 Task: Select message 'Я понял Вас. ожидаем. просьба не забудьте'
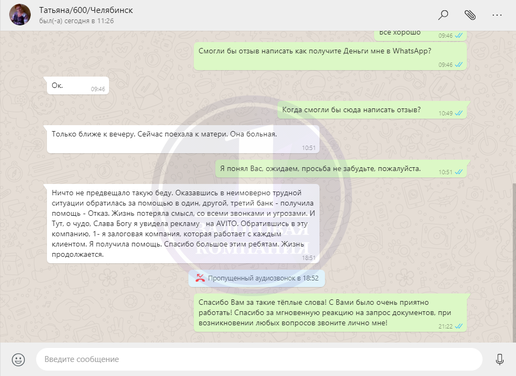(x=341, y=169)
